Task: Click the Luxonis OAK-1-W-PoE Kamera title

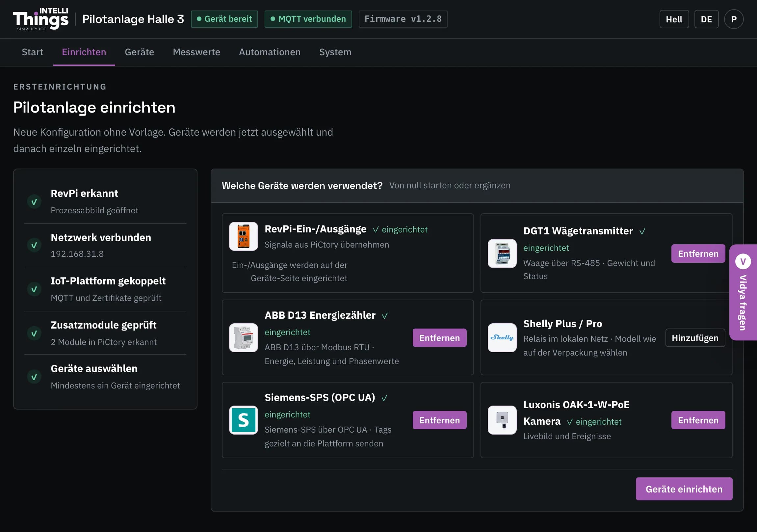Action: (x=576, y=413)
